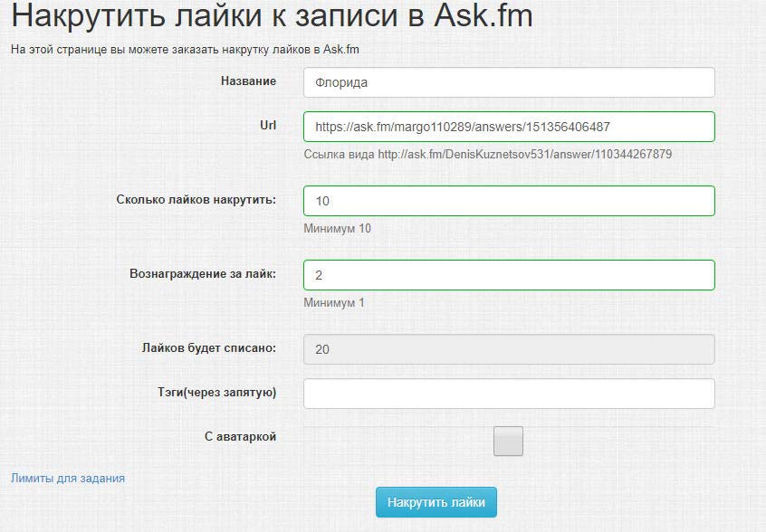This screenshot has height=532, width=766.
Task: Click the page heading about Ask.fm likes
Action: pos(272,18)
